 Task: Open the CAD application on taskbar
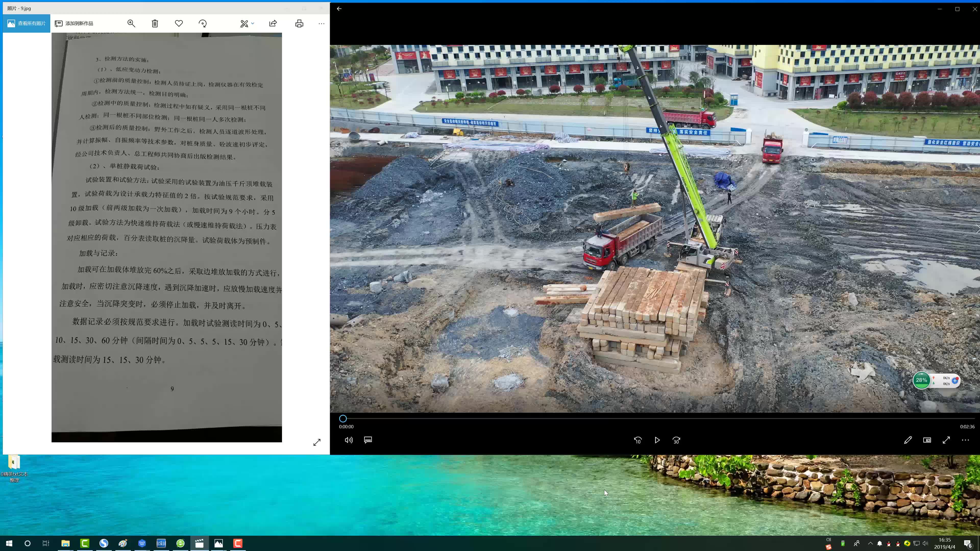(x=161, y=543)
